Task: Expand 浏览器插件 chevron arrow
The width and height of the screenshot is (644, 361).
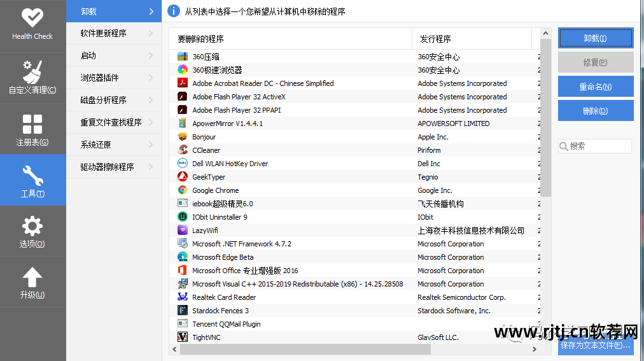Action: 151,78
